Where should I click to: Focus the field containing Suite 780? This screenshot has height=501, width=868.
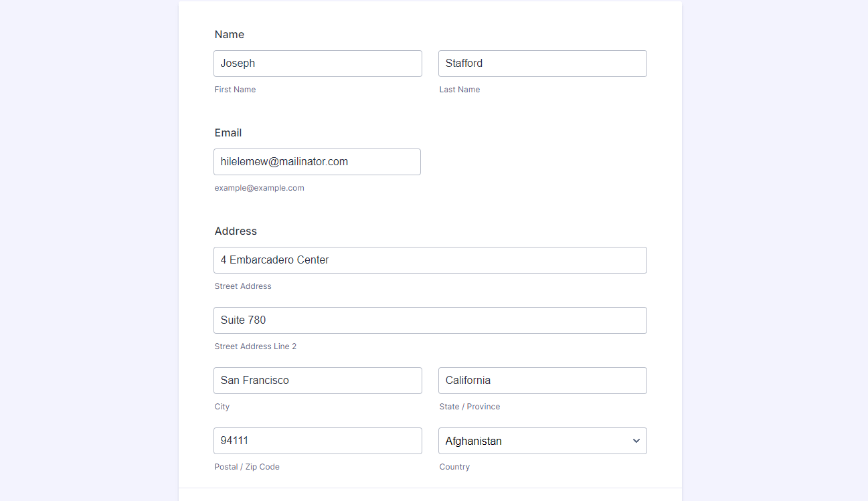tap(430, 320)
